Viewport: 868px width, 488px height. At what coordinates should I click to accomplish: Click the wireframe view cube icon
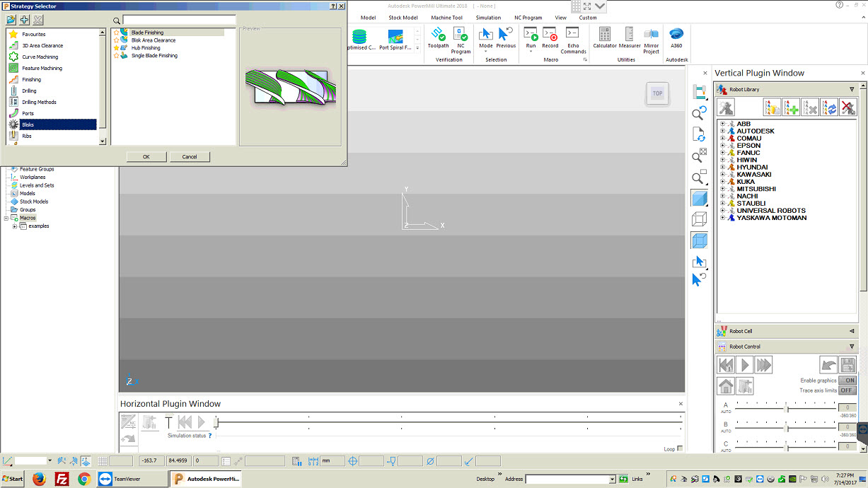click(x=699, y=219)
